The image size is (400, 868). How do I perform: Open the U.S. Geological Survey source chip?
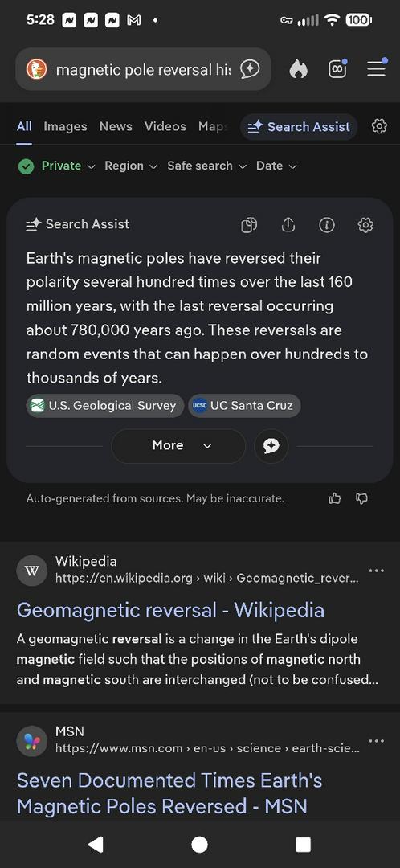105,406
